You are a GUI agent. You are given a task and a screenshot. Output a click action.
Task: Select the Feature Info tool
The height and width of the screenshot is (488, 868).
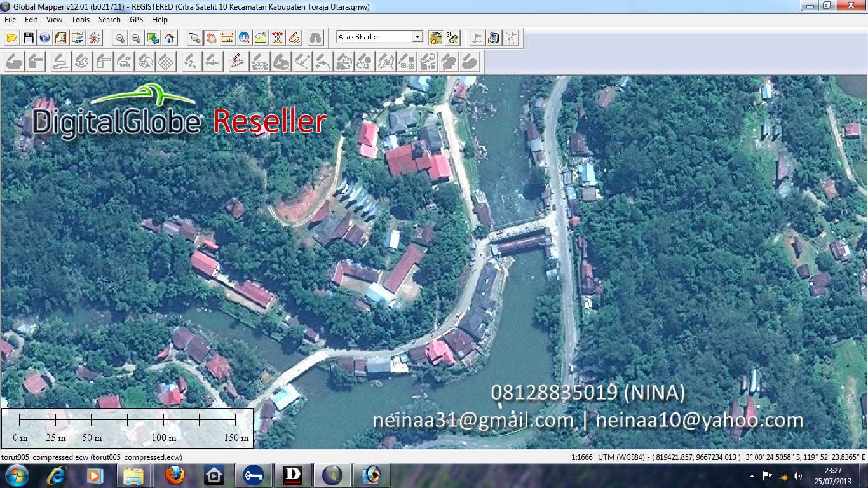[243, 37]
